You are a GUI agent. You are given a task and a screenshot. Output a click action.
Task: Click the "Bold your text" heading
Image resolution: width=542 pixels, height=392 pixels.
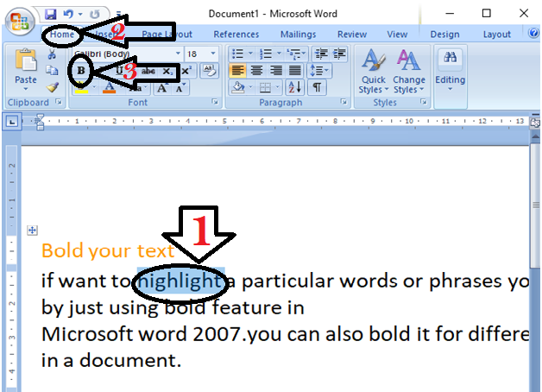pyautogui.click(x=108, y=251)
